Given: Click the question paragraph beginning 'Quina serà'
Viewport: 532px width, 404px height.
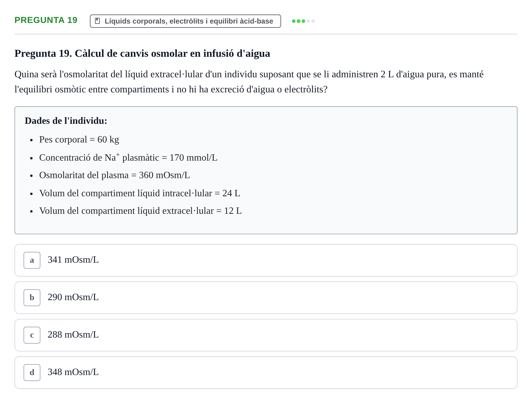Looking at the screenshot, I should (249, 82).
